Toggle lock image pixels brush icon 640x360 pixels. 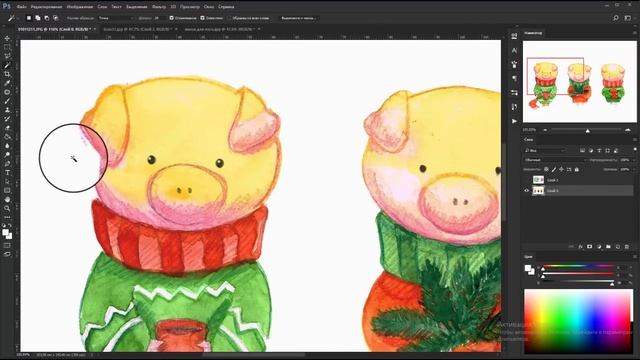554,169
